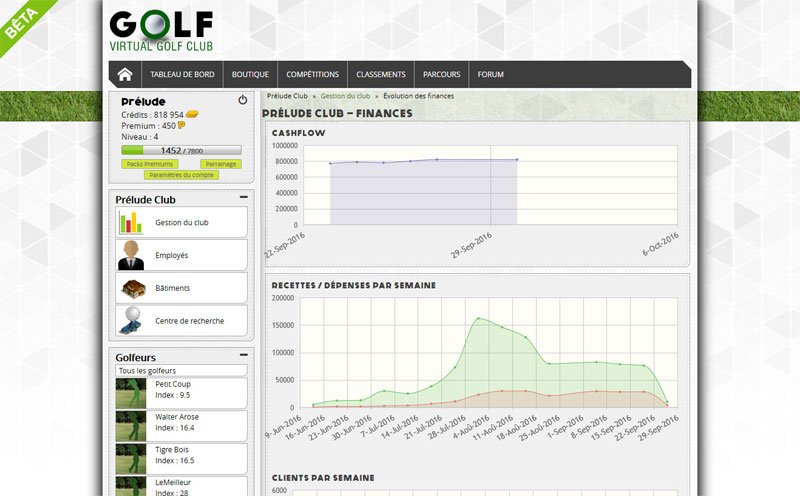The width and height of the screenshot is (800, 496).
Task: Click Prélude Club – Finances page title
Action: click(337, 113)
